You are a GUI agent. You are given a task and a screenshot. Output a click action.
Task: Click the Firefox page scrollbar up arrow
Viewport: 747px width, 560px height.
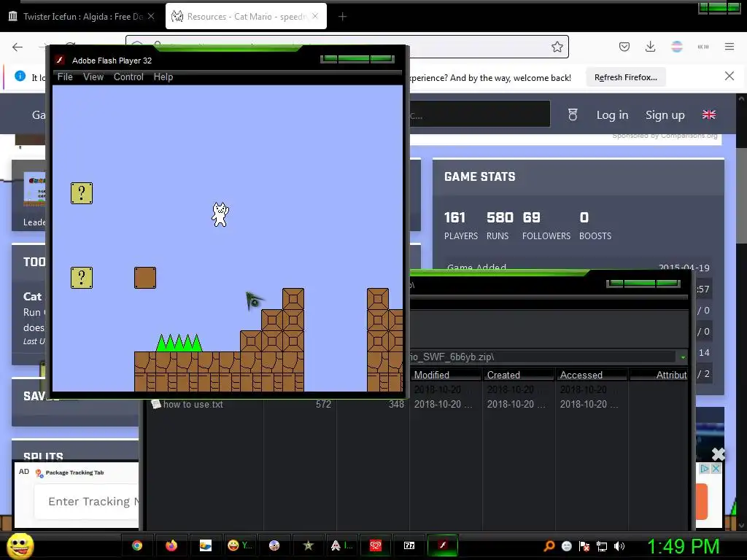(741, 99)
